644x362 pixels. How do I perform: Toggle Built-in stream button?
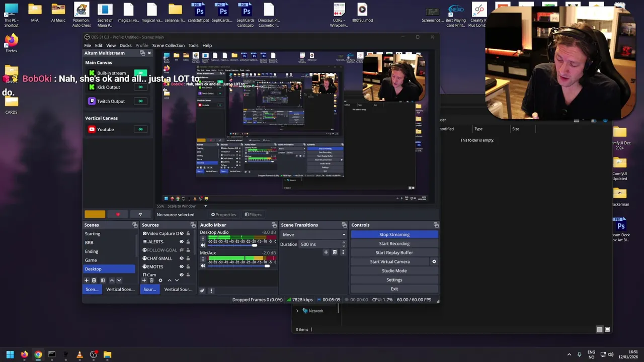click(140, 73)
